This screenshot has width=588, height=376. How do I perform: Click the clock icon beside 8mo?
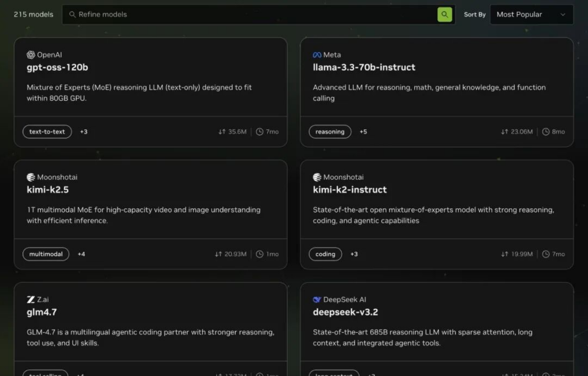(x=546, y=132)
